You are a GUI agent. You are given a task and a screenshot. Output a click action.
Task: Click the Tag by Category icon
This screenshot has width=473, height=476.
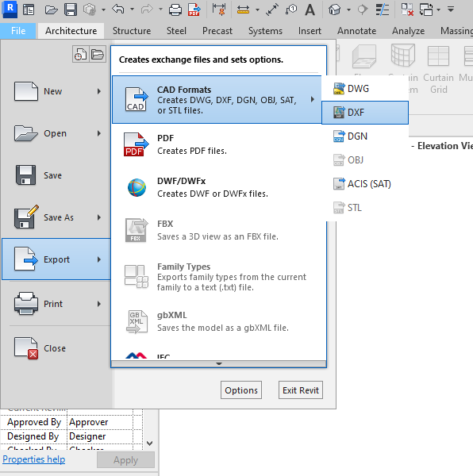point(291,10)
